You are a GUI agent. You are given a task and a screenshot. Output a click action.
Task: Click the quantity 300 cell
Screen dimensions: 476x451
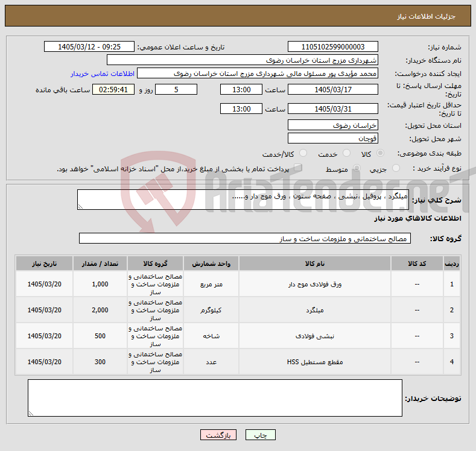click(100, 362)
